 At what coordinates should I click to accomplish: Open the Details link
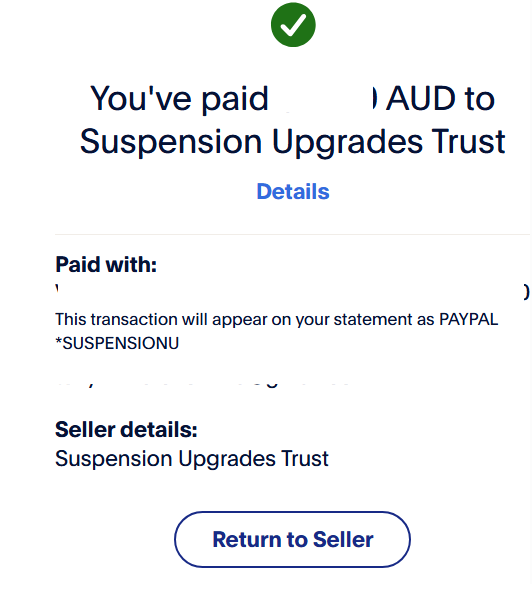tap(293, 191)
